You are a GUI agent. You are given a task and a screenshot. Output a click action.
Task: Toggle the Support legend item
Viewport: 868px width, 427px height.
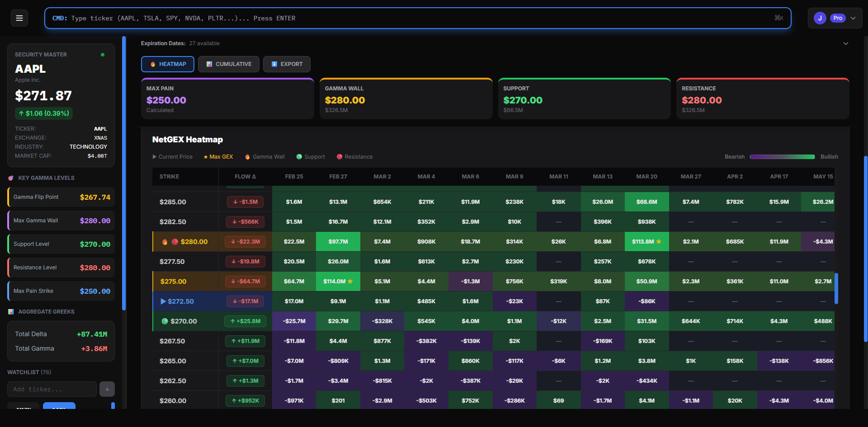click(311, 157)
